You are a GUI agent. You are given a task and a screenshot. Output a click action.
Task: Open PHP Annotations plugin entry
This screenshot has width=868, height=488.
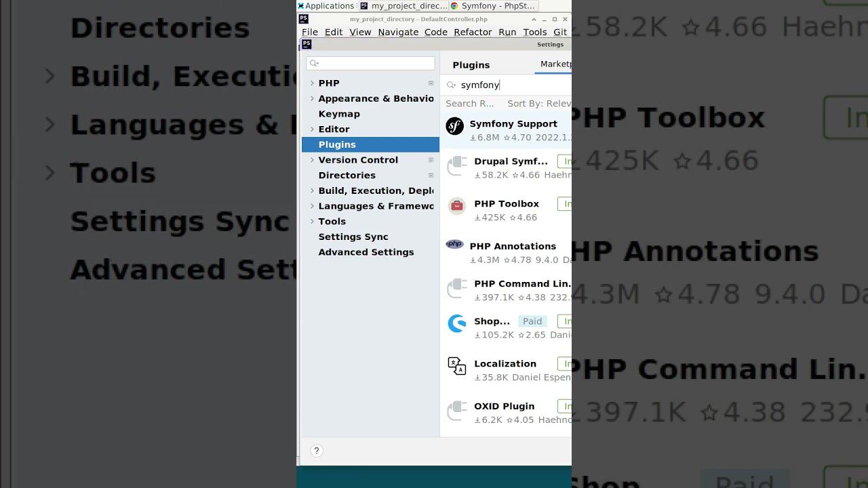tap(506, 252)
